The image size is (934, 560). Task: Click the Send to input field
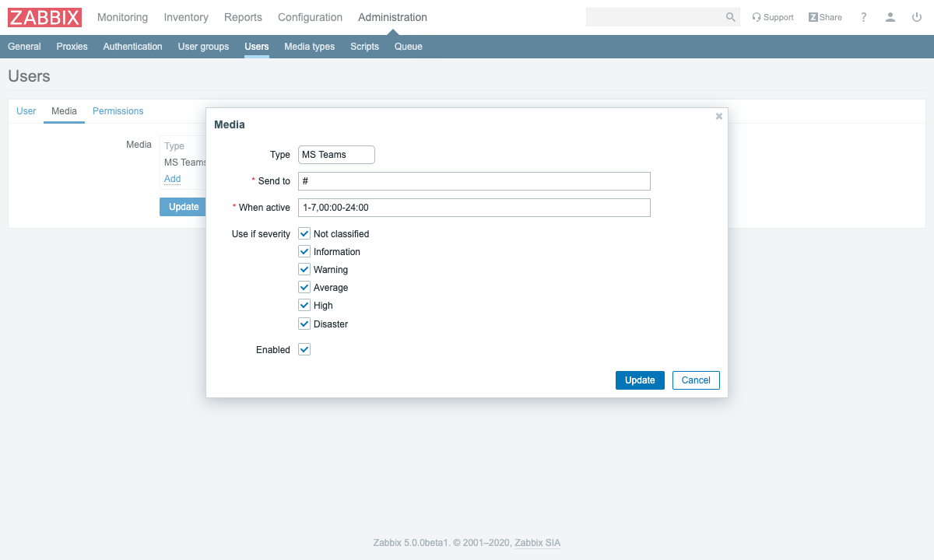point(474,181)
